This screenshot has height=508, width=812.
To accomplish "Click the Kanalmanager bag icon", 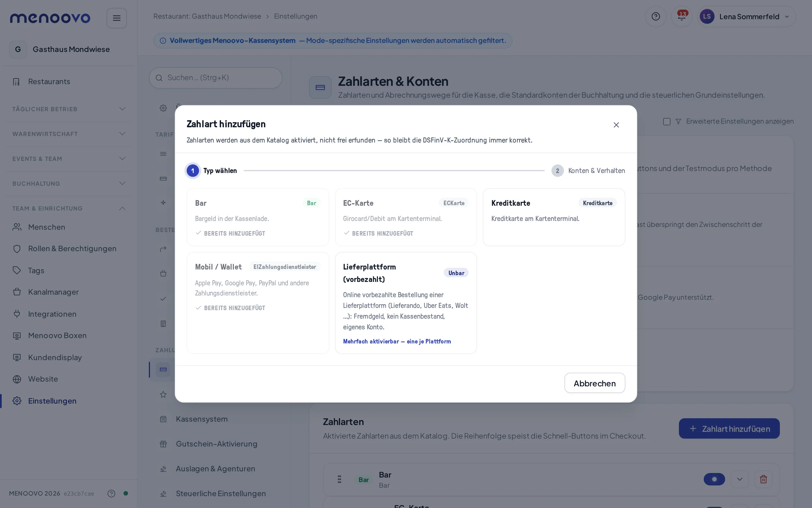I will tap(17, 292).
